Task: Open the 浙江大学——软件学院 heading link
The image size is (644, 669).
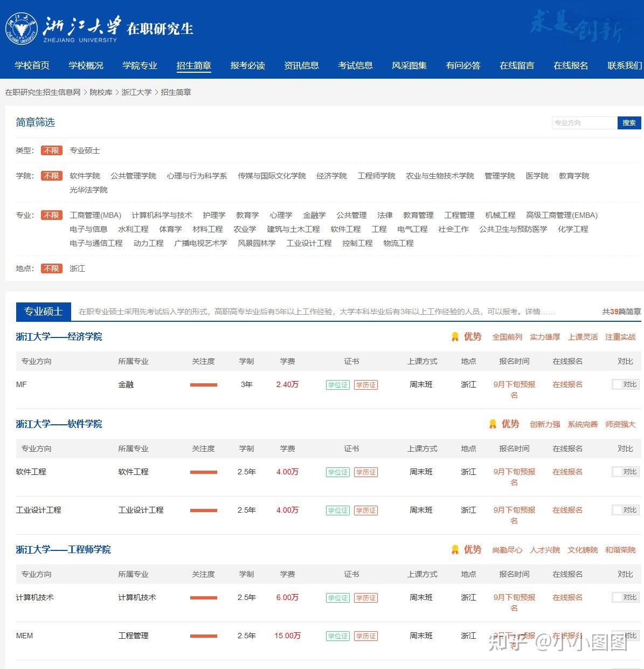Action: (59, 424)
